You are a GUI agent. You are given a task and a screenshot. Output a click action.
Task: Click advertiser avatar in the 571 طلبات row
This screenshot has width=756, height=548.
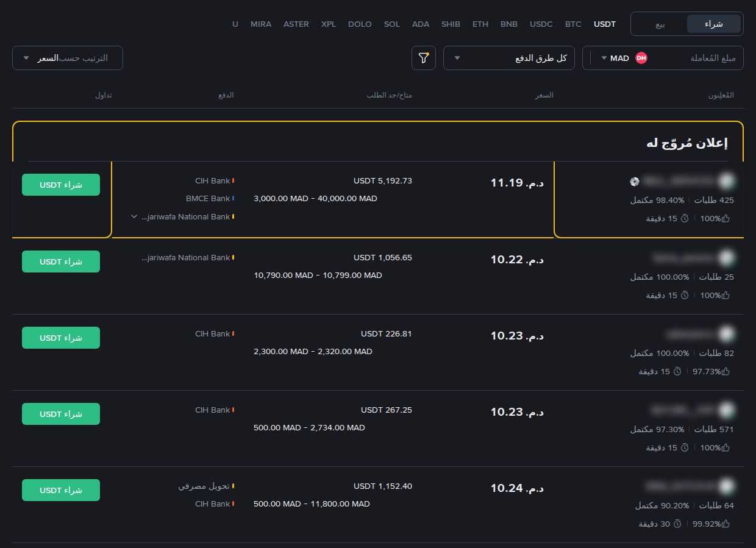click(726, 410)
